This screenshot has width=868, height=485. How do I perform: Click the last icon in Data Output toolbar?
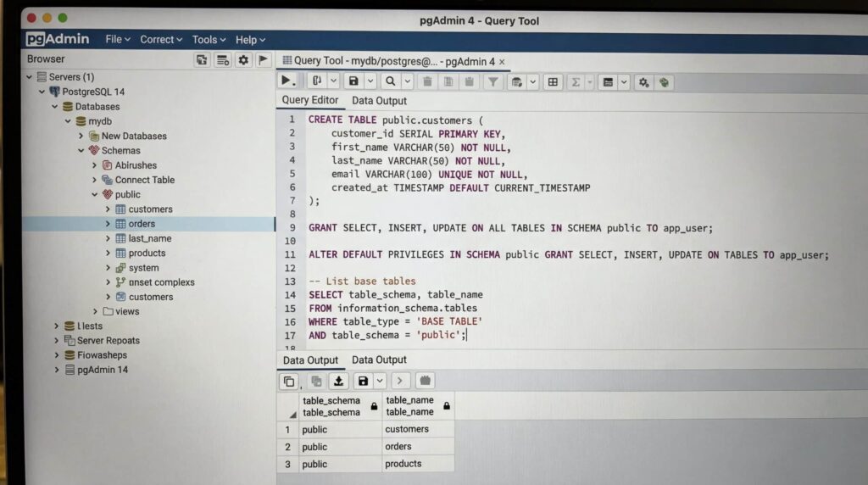pos(425,381)
